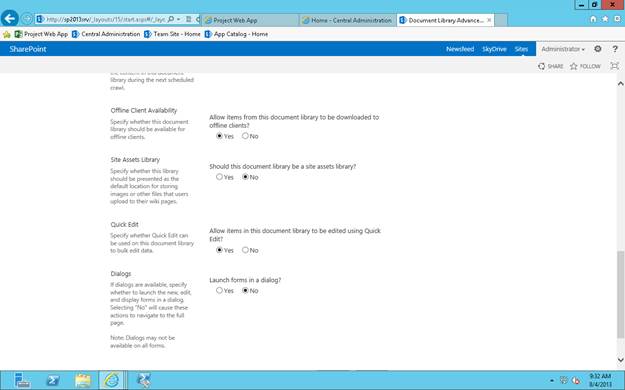Select Yes for launching forms in dialog
Screen dimensions: 625x390
tap(219, 290)
